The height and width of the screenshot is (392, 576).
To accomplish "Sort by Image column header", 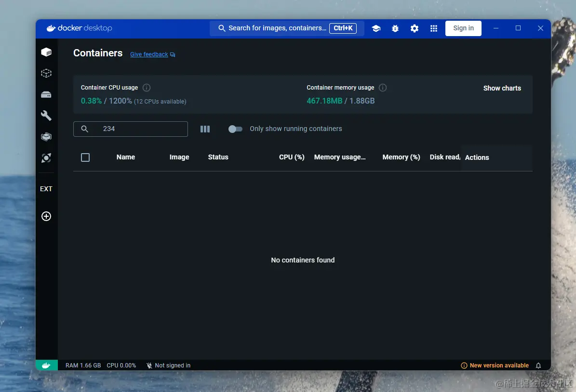I will tap(179, 157).
